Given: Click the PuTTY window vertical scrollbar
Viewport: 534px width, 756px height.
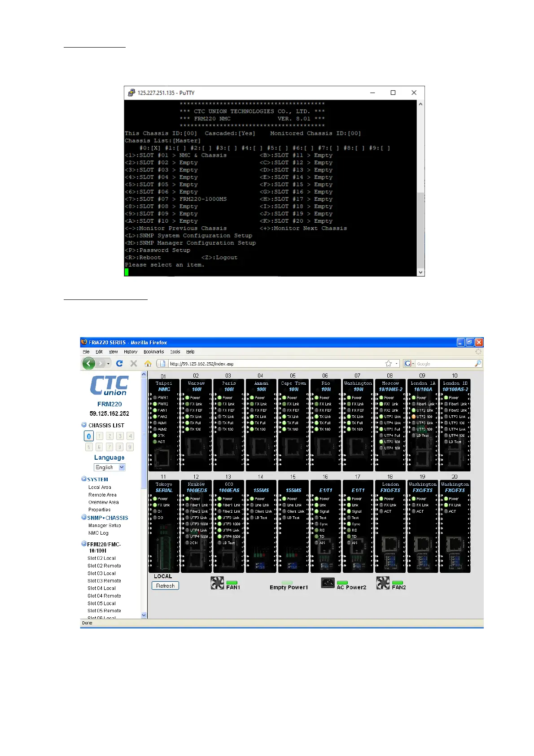Looking at the screenshot, I should click(x=420, y=188).
